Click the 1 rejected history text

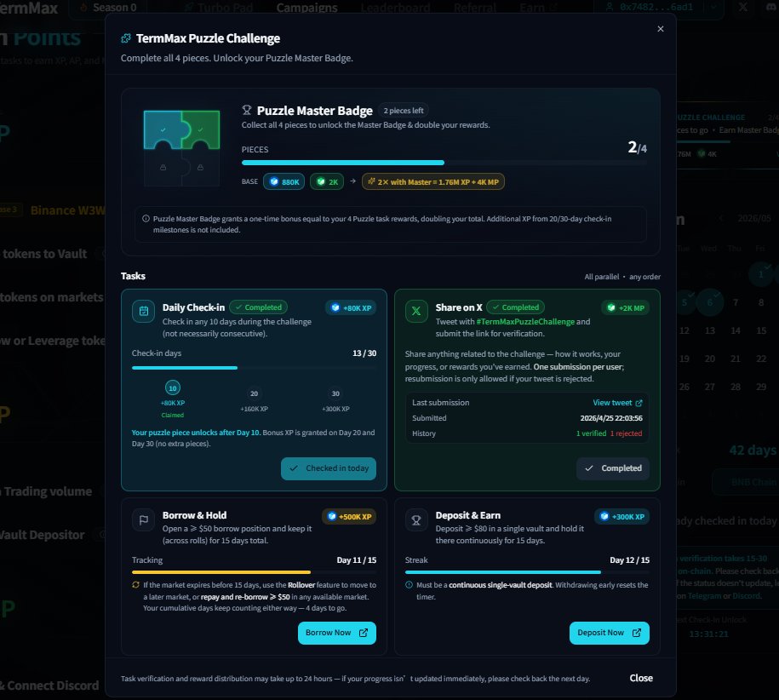626,433
